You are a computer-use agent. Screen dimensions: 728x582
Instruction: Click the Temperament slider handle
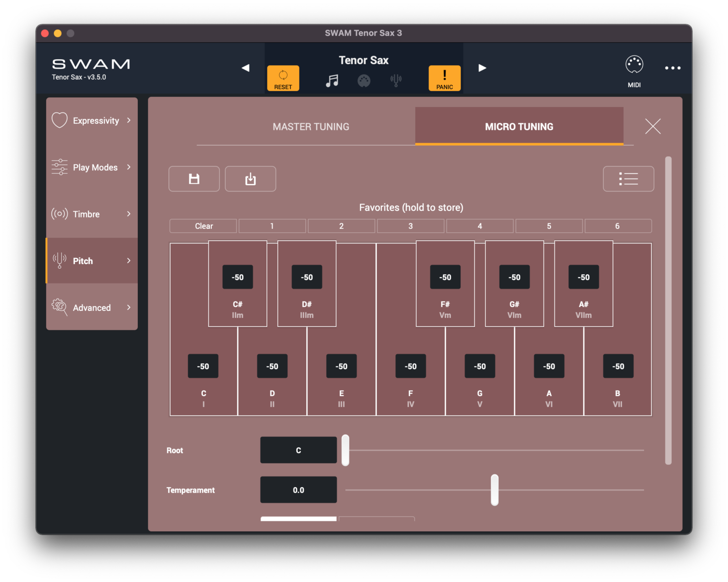click(x=494, y=490)
